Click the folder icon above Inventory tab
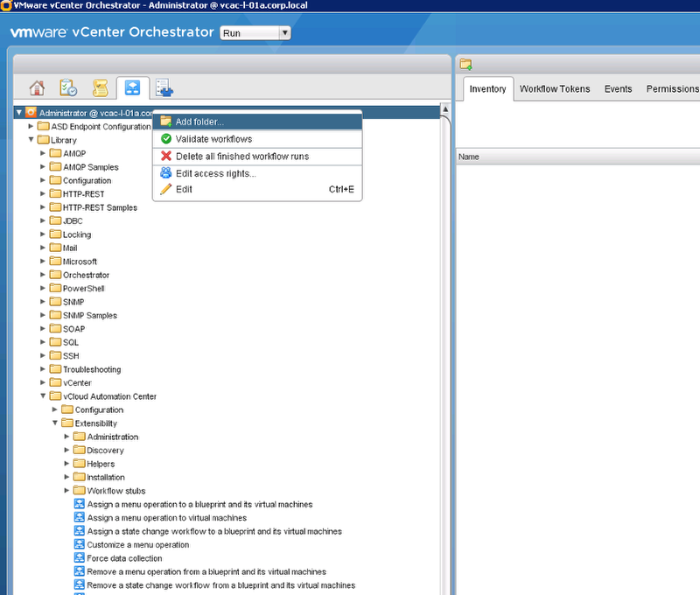The height and width of the screenshot is (595, 700). coord(466,64)
